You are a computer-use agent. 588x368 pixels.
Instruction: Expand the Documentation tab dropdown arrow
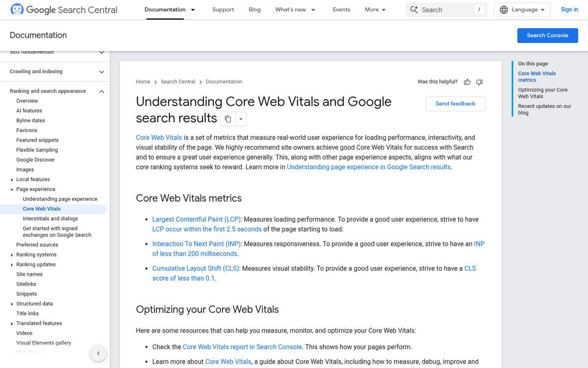193,10
